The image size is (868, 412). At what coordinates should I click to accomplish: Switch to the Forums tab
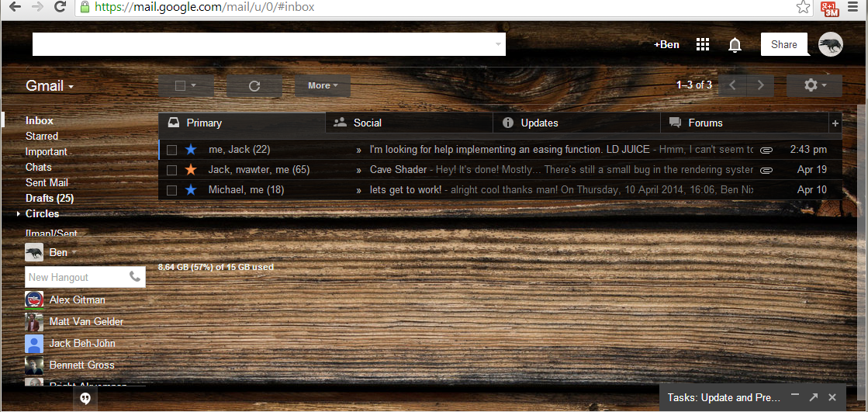point(745,123)
